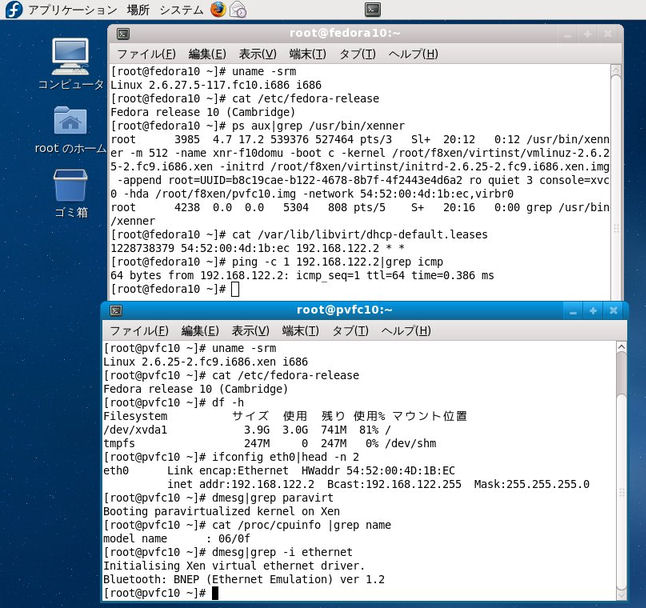This screenshot has height=608, width=646.
Task: Click 'Linux 2.6.25-2.fc9.i686.xen i686' output line
Action: 206,362
